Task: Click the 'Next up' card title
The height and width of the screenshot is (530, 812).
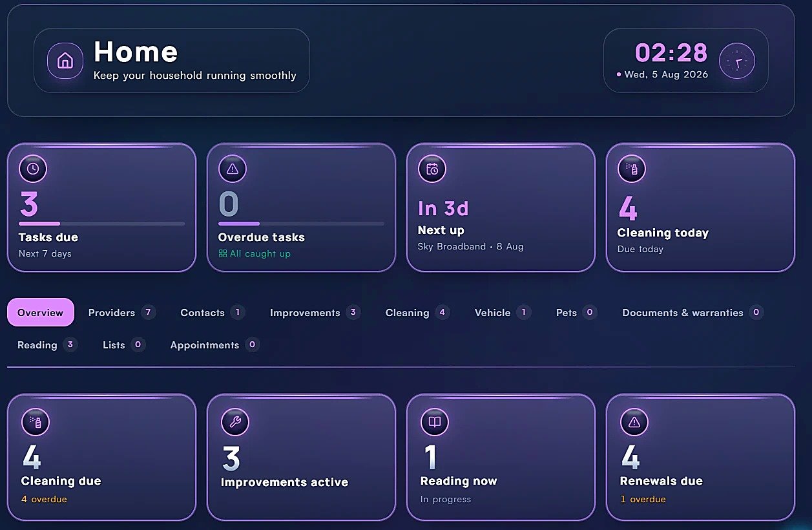Action: pyautogui.click(x=441, y=230)
